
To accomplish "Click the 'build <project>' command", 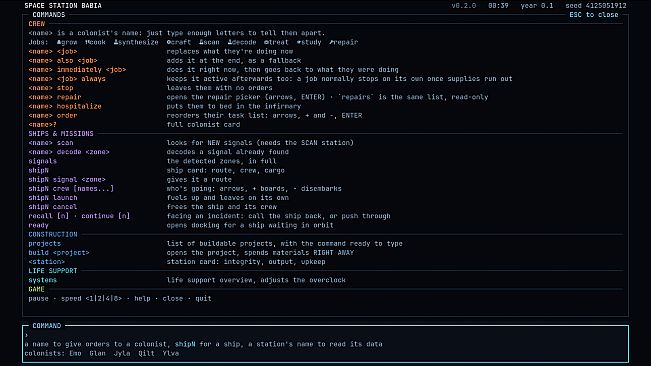I will point(59,253).
